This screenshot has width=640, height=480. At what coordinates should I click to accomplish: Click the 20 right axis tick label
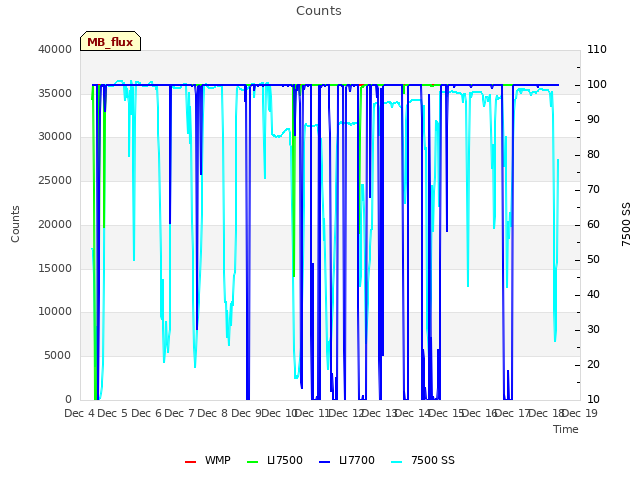pyautogui.click(x=593, y=364)
